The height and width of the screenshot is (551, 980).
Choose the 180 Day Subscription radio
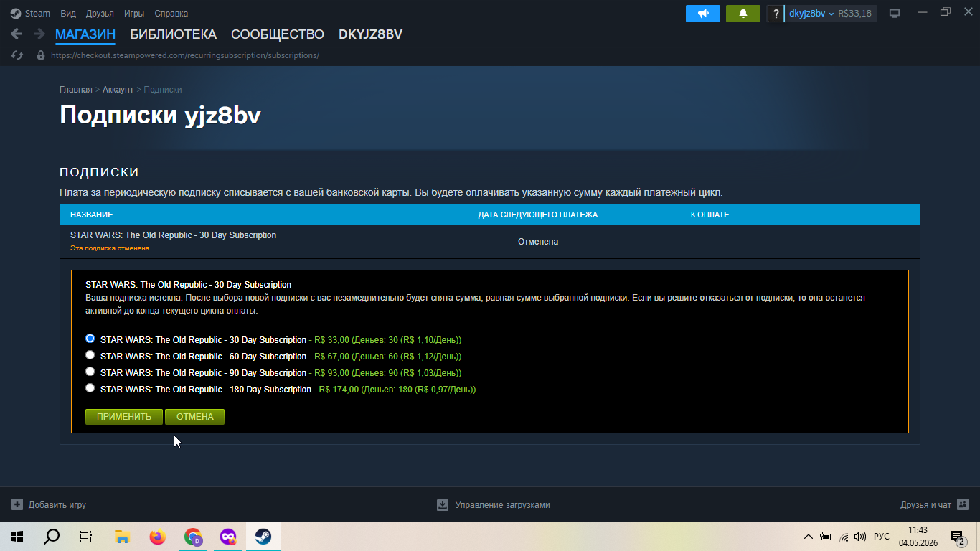[x=90, y=388]
